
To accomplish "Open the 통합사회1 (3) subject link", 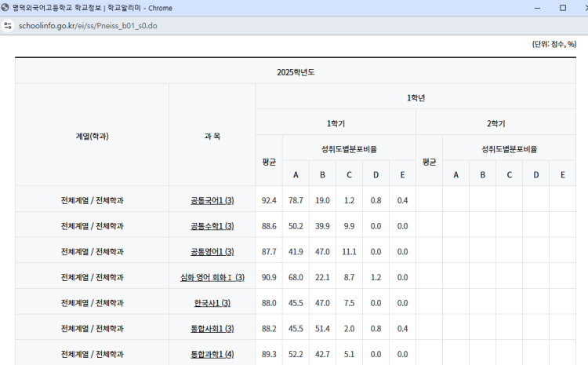I will pyautogui.click(x=212, y=329).
